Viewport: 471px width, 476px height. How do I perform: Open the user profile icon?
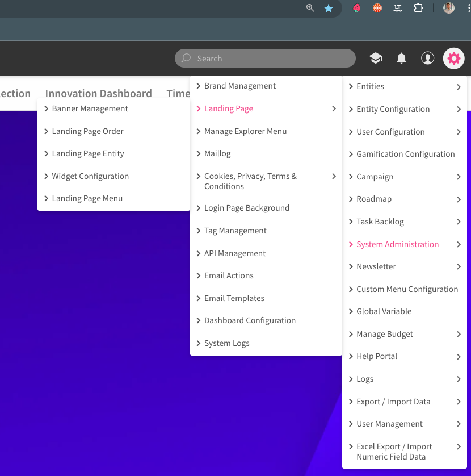pyautogui.click(x=427, y=58)
